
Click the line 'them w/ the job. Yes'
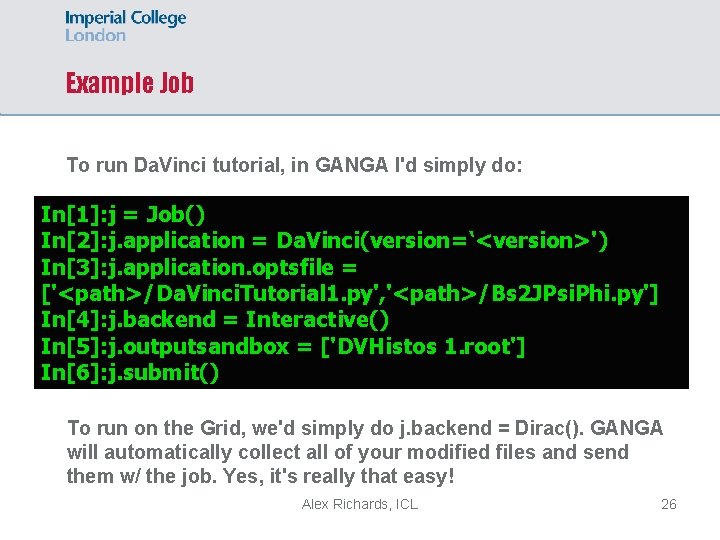point(261,476)
